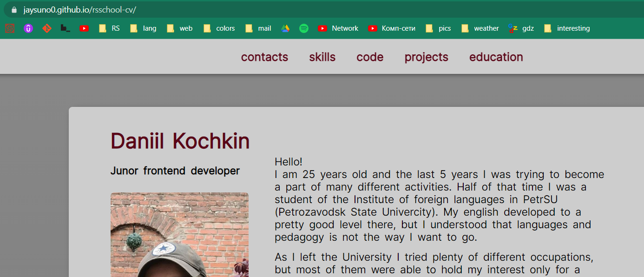Screen dimensions: 644x277
Task: Open the gdz bookmark
Action: point(521,28)
